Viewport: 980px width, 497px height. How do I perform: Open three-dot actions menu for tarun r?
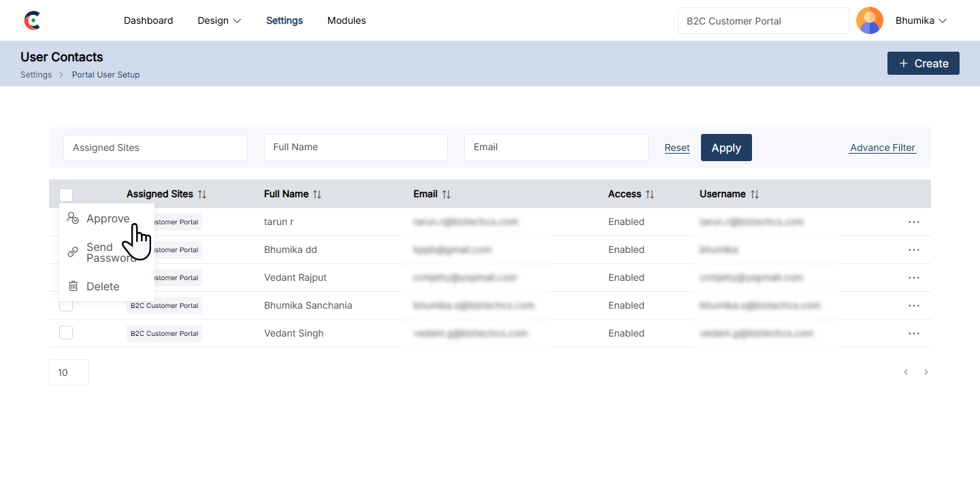[x=913, y=222]
